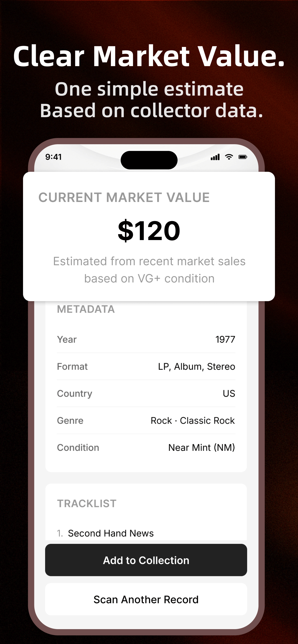
Task: Tap the 9:41 clock in status bar
Action: (53, 157)
